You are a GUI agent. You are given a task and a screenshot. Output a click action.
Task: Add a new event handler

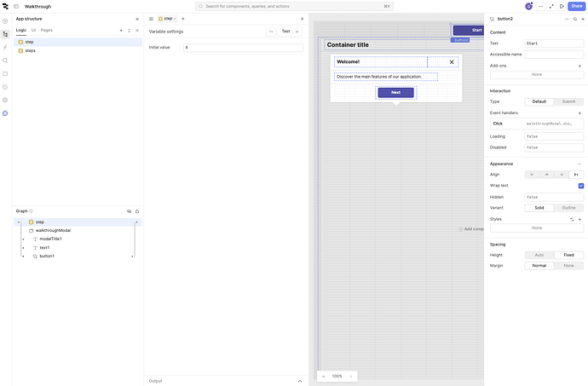pos(579,112)
